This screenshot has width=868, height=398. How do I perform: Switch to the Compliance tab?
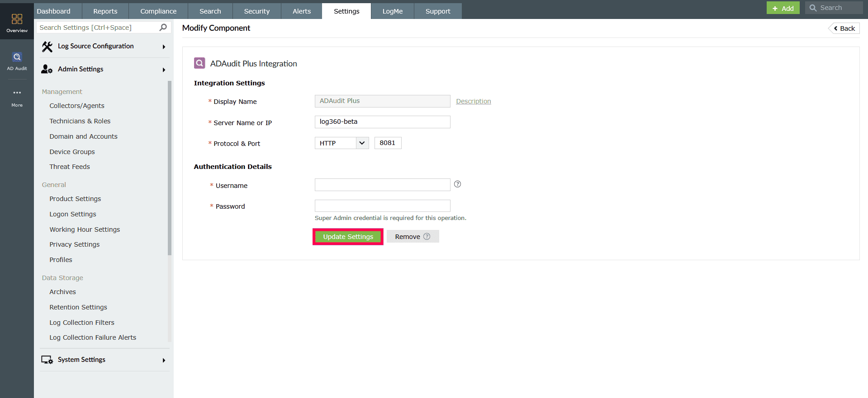(x=158, y=11)
